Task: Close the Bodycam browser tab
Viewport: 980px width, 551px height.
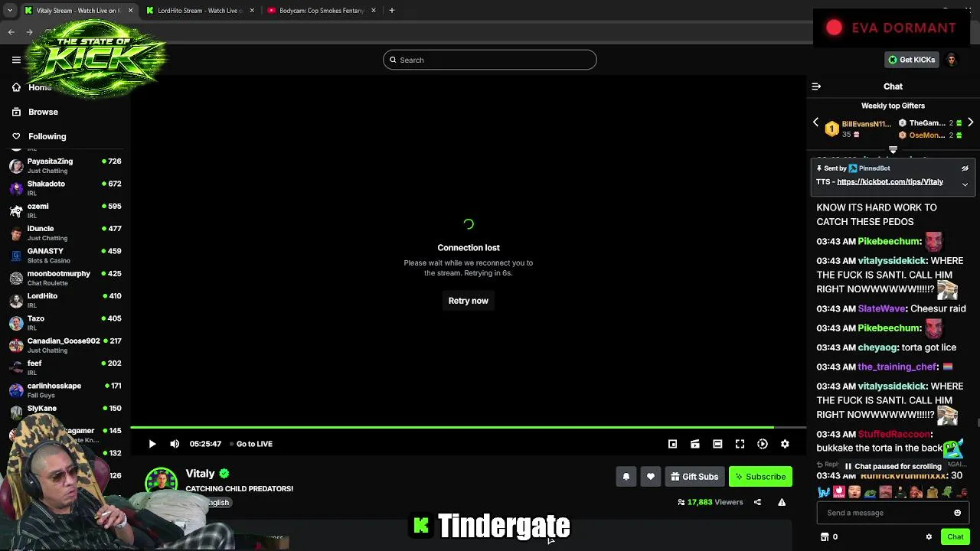Action: 374,11
